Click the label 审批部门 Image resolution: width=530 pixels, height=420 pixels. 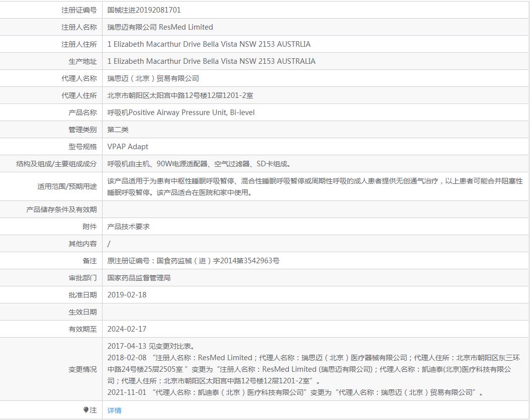[x=83, y=278]
